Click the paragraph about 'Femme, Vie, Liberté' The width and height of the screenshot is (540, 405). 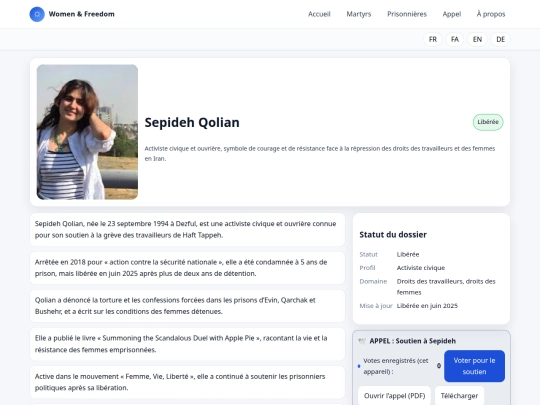pos(187,382)
